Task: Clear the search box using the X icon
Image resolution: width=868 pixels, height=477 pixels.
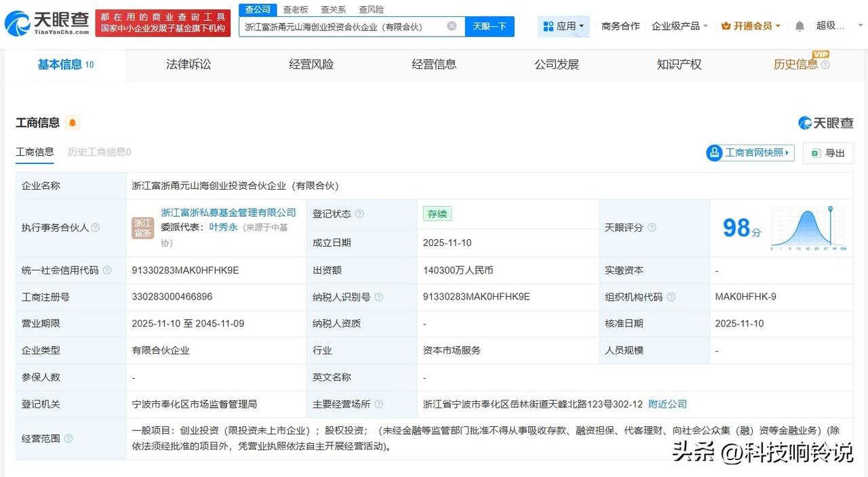Action: 451,25
